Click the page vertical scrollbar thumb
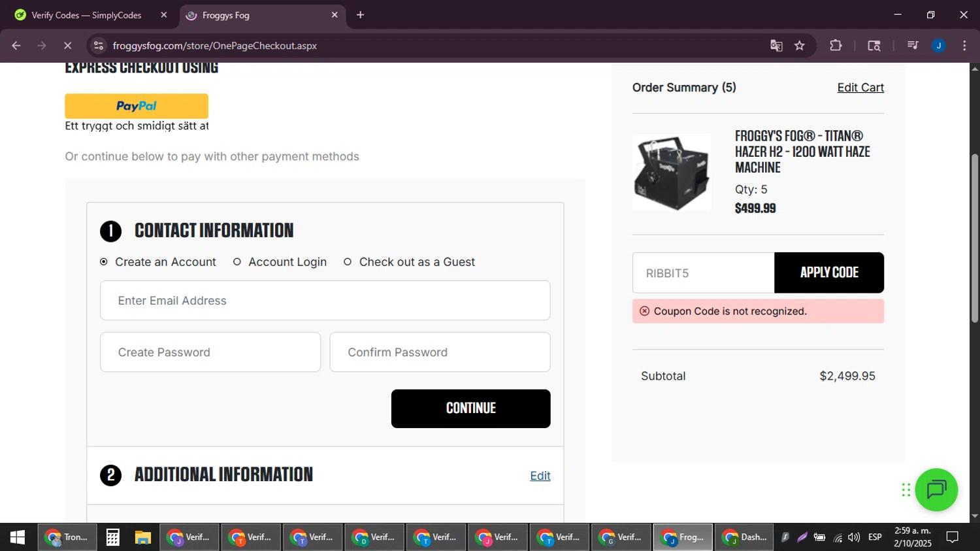The width and height of the screenshot is (980, 551). tap(975, 239)
